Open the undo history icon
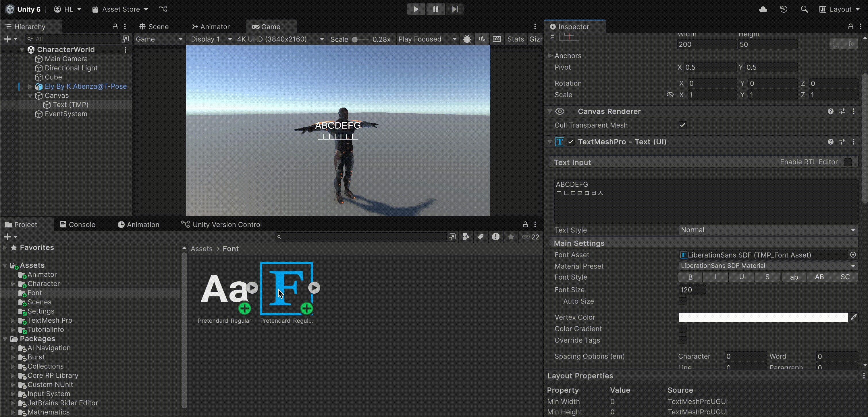The height and width of the screenshot is (417, 868). 784,9
